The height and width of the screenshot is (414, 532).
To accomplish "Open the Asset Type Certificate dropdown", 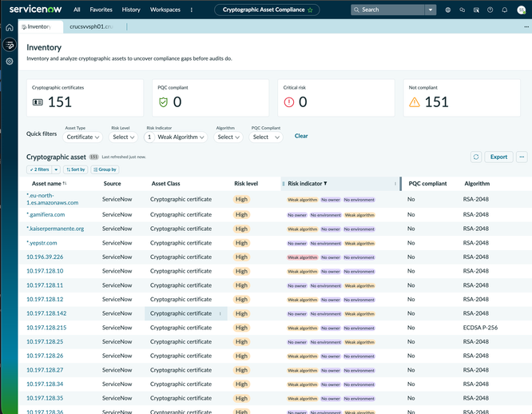I will (x=83, y=137).
